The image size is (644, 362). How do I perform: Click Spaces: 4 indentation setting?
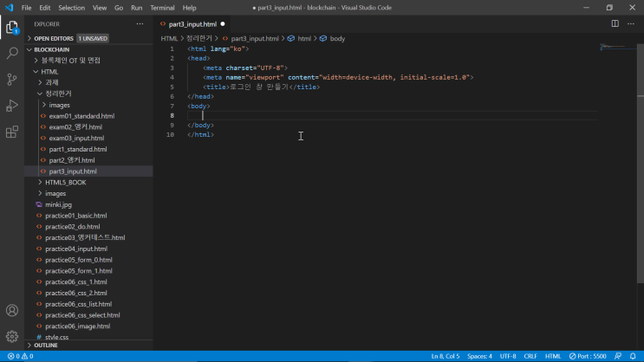[479, 356]
